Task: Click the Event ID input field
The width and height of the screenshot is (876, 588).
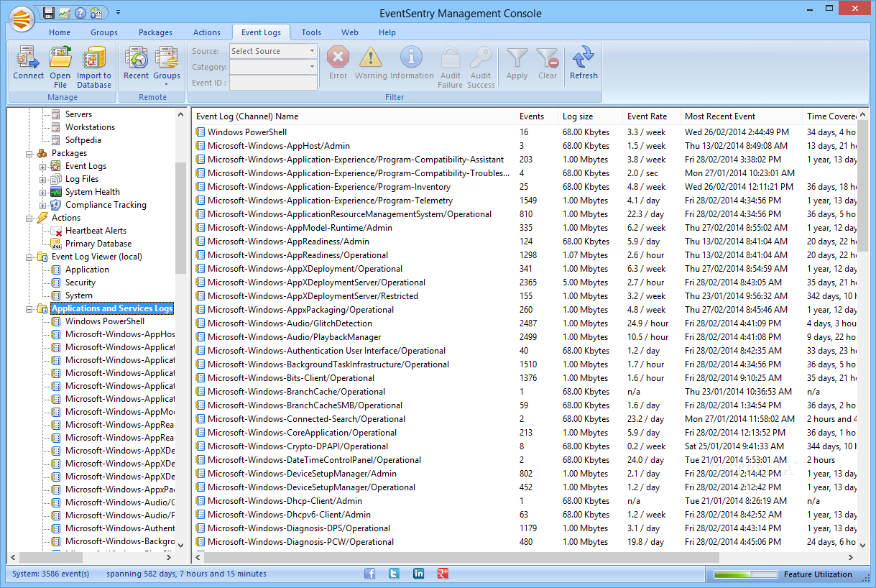Action: (273, 83)
